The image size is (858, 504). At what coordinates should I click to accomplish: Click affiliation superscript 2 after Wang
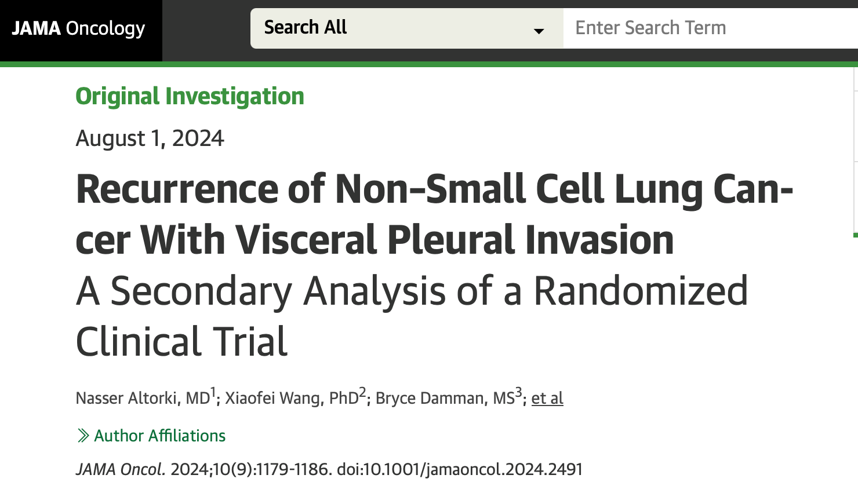pos(362,392)
